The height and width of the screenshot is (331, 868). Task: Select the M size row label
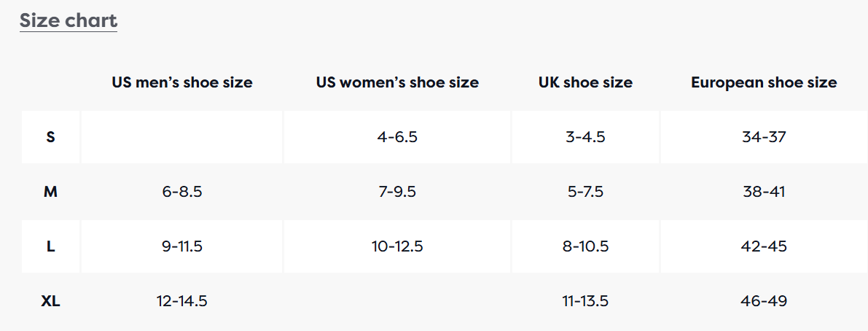tap(50, 192)
